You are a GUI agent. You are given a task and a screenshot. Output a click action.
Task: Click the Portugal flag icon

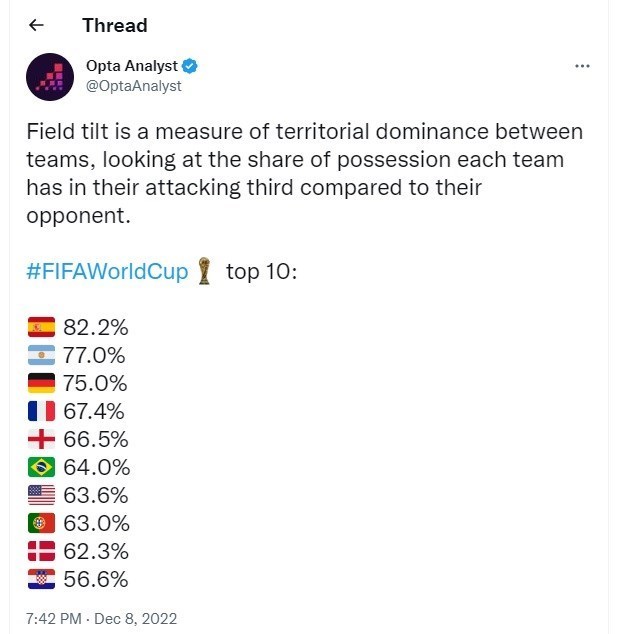point(41,523)
